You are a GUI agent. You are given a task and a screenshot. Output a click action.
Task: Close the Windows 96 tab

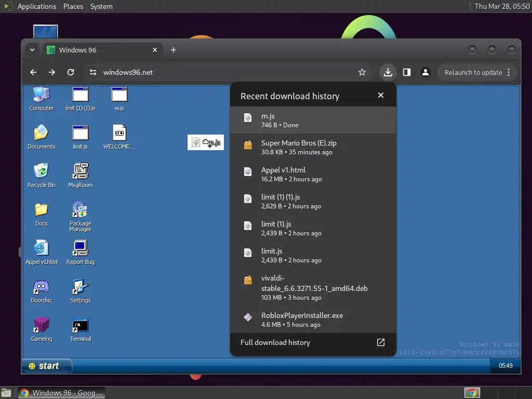[155, 50]
